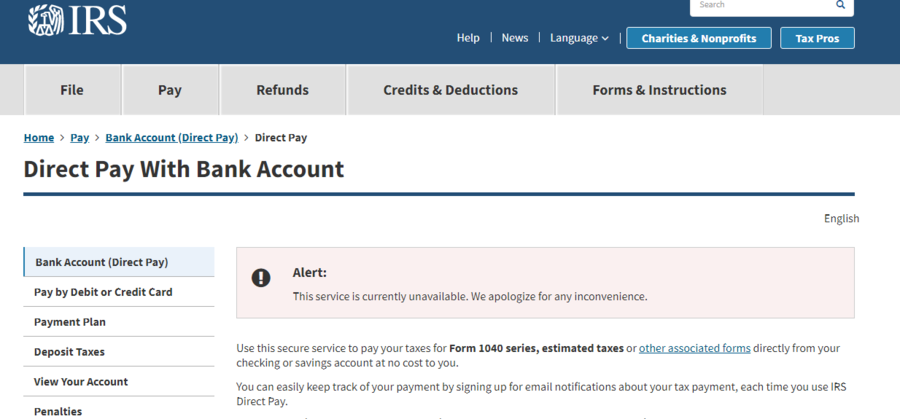Screen dimensions: 900x419
Task: Click the Tax Pros button
Action: coord(817,38)
